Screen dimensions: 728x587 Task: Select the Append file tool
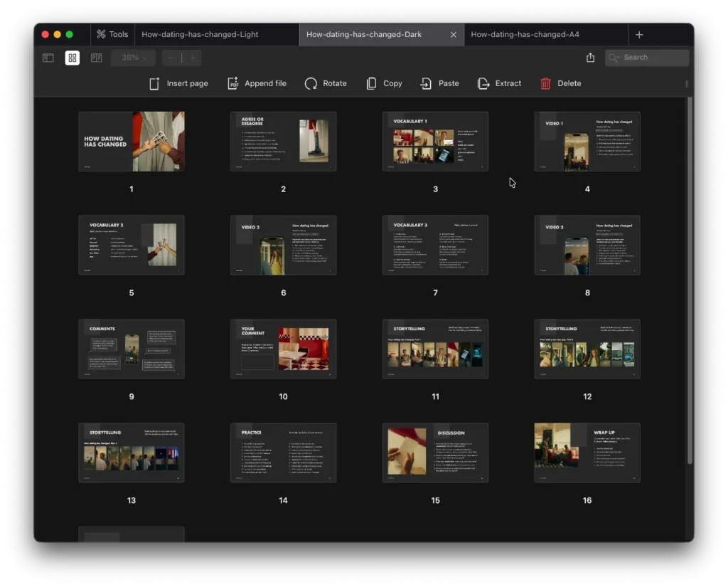(257, 83)
